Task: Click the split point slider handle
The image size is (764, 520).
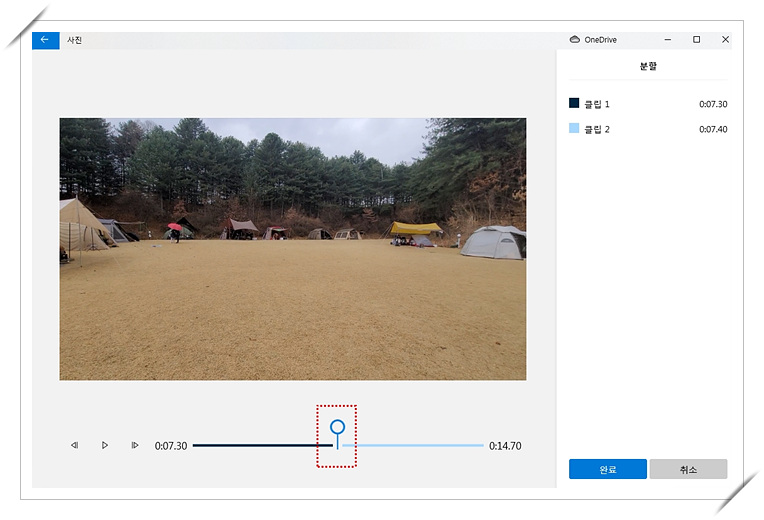Action: click(x=337, y=428)
